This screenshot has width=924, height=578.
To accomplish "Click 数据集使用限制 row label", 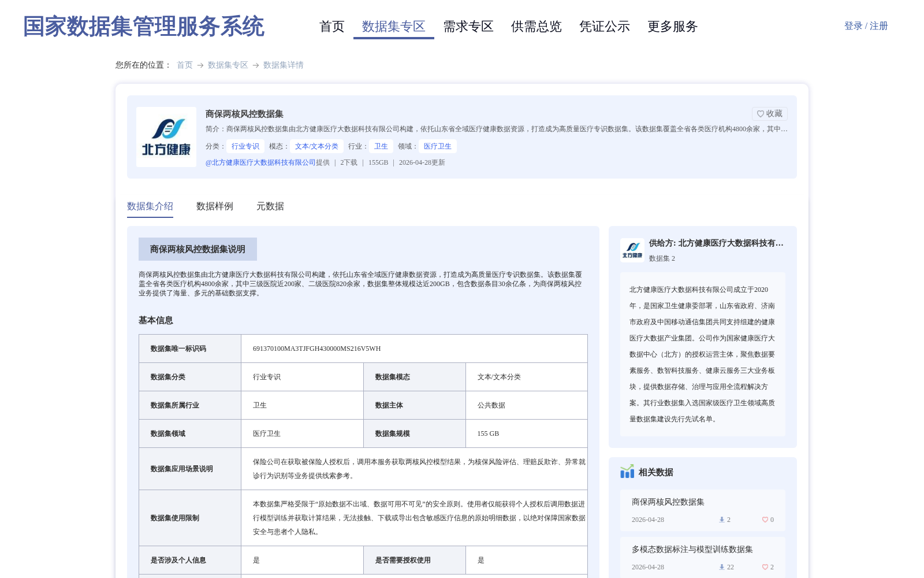I will tap(175, 518).
